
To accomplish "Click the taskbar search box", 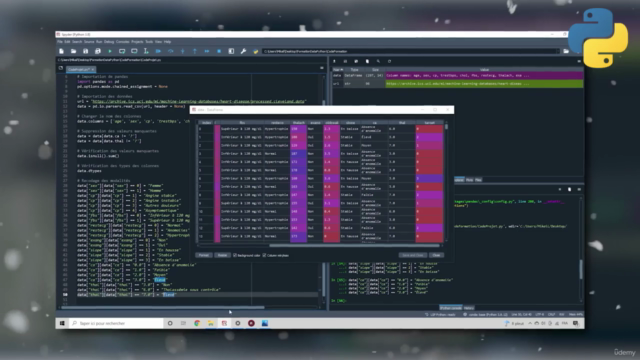I will (x=116, y=323).
